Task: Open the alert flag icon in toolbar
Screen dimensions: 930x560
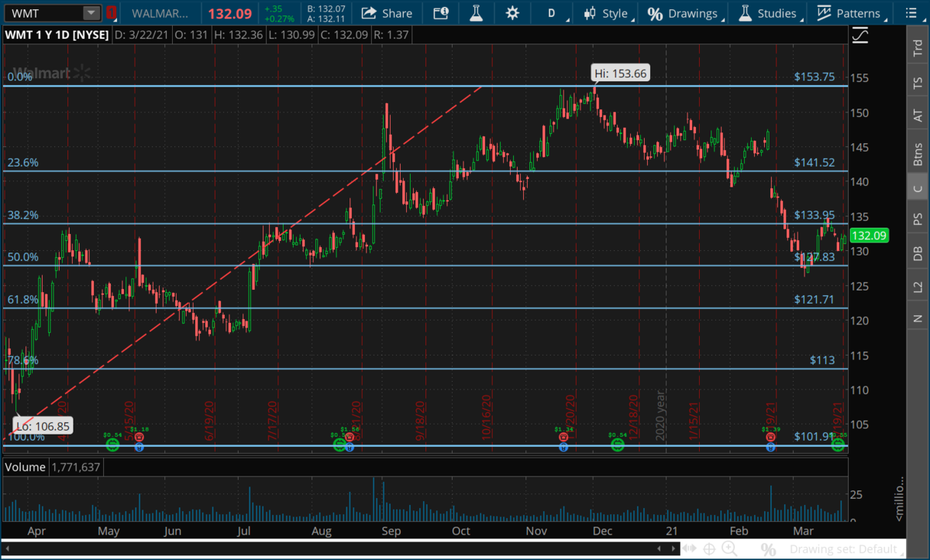Action: [x=440, y=12]
